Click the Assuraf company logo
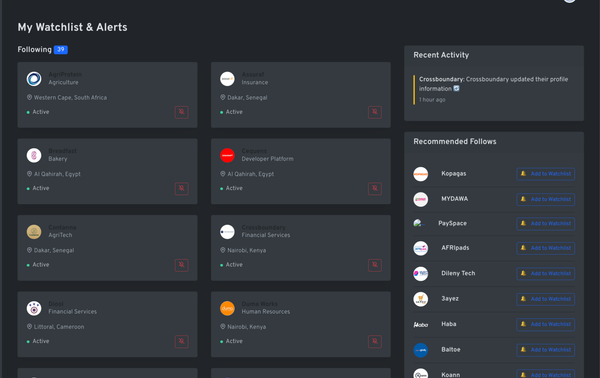The width and height of the screenshot is (600, 378). [227, 79]
